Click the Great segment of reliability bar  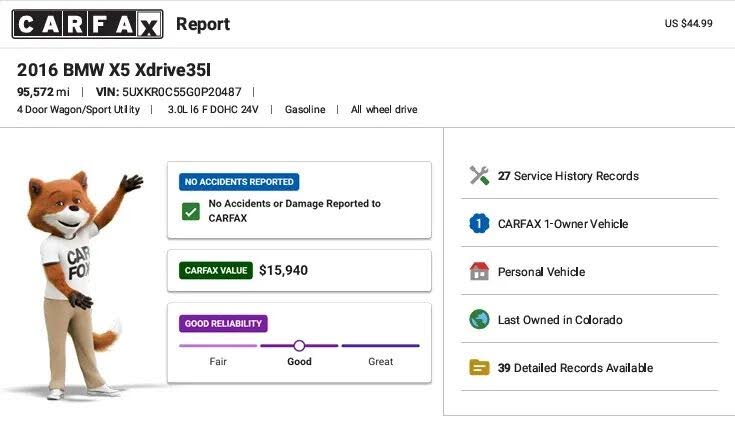(381, 346)
